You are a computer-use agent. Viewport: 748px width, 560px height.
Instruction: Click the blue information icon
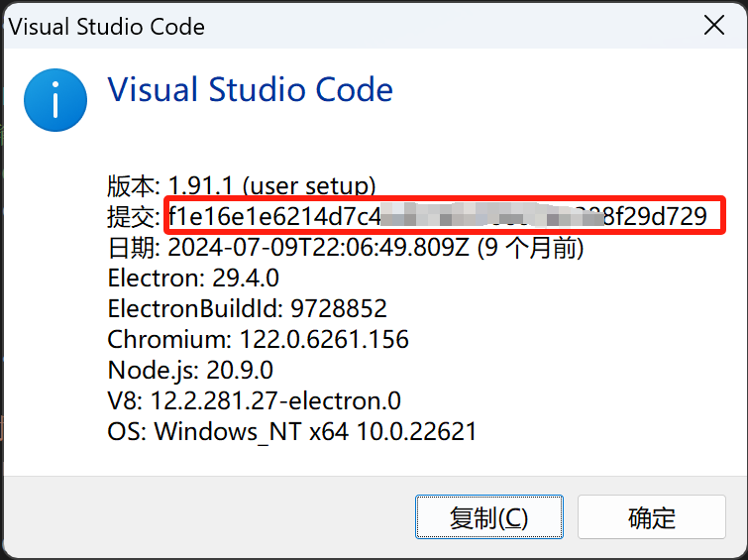55,99
